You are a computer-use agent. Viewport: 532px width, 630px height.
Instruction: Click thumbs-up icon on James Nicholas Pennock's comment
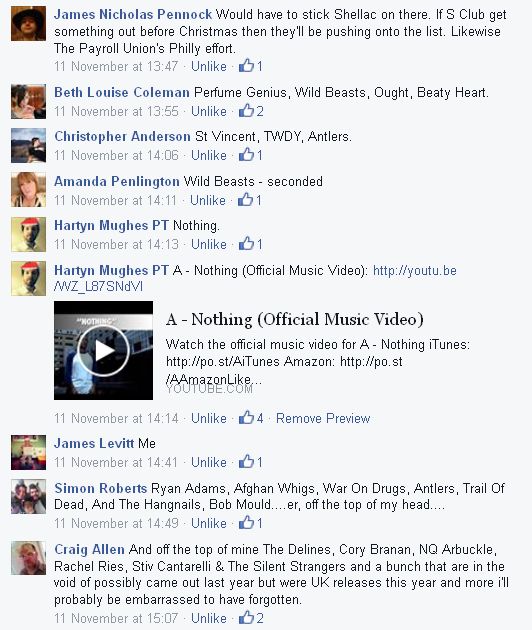pyautogui.click(x=246, y=65)
